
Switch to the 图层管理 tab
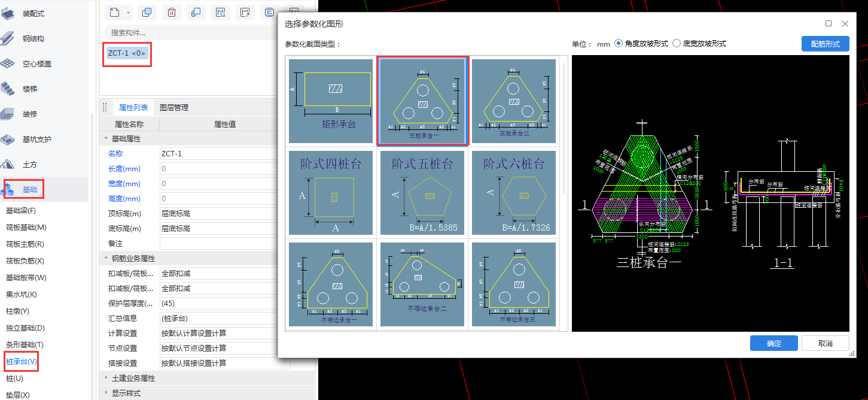click(174, 108)
